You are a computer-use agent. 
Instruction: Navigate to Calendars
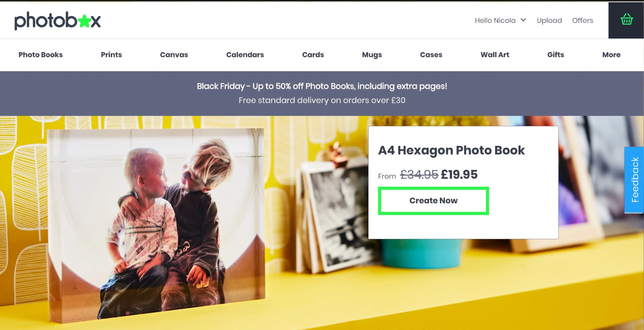pos(245,55)
